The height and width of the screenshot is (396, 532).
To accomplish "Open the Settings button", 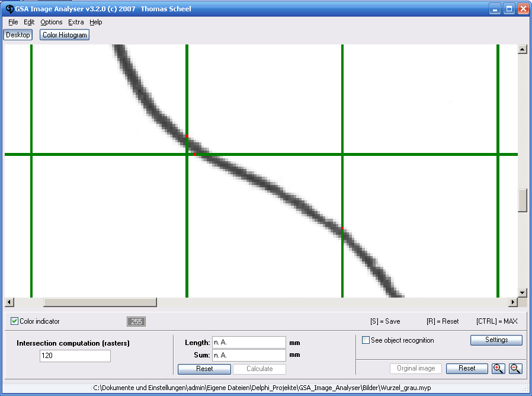I will tap(496, 340).
